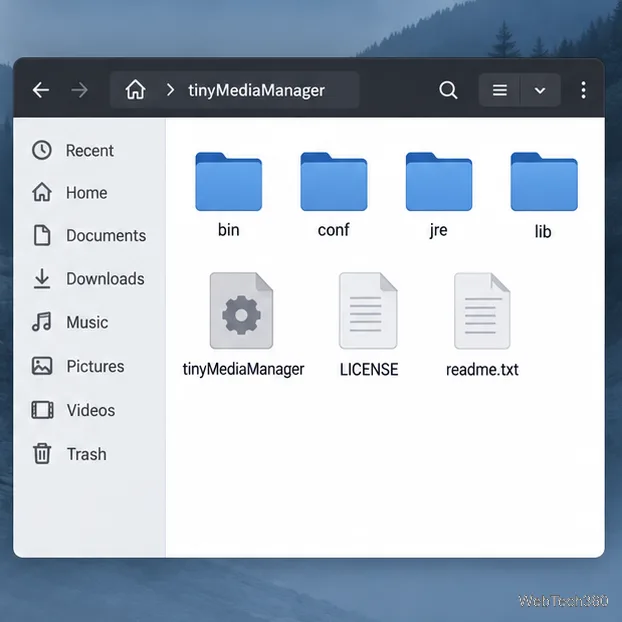Screen dimensions: 622x622
Task: Click the path bar chevron separator
Action: tap(171, 90)
